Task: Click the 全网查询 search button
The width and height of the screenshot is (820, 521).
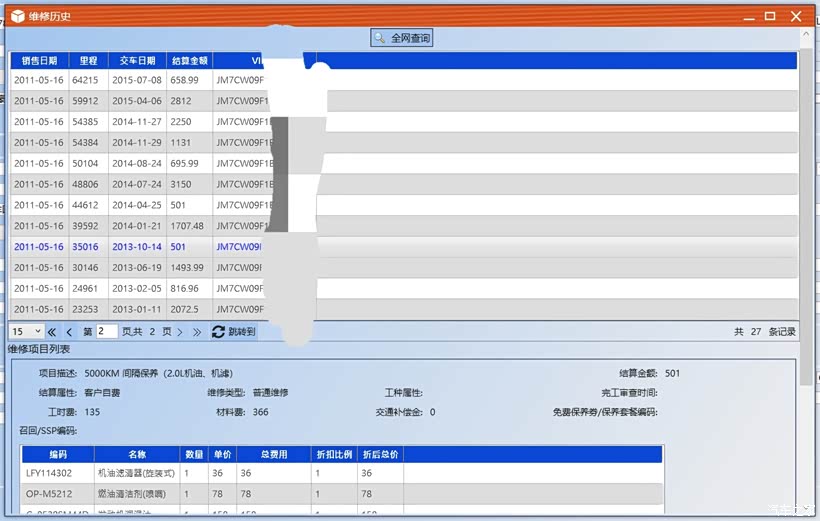Action: click(x=402, y=38)
